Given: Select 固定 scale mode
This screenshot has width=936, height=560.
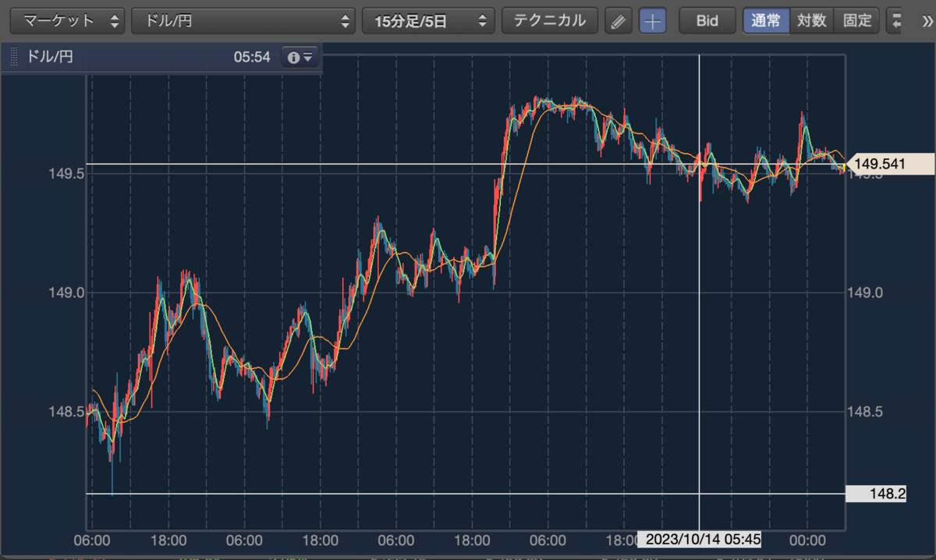Looking at the screenshot, I should click(857, 21).
